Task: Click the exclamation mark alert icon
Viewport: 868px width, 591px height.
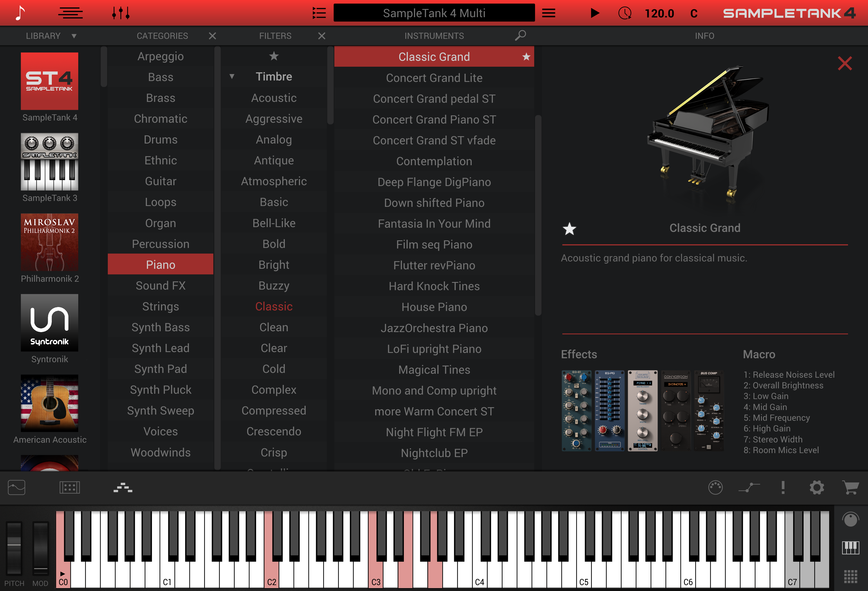Action: [x=783, y=487]
